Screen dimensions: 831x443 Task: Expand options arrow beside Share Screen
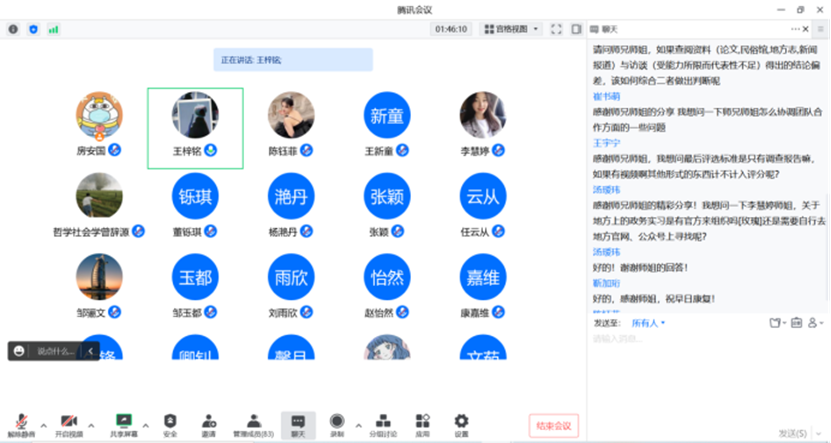click(145, 422)
